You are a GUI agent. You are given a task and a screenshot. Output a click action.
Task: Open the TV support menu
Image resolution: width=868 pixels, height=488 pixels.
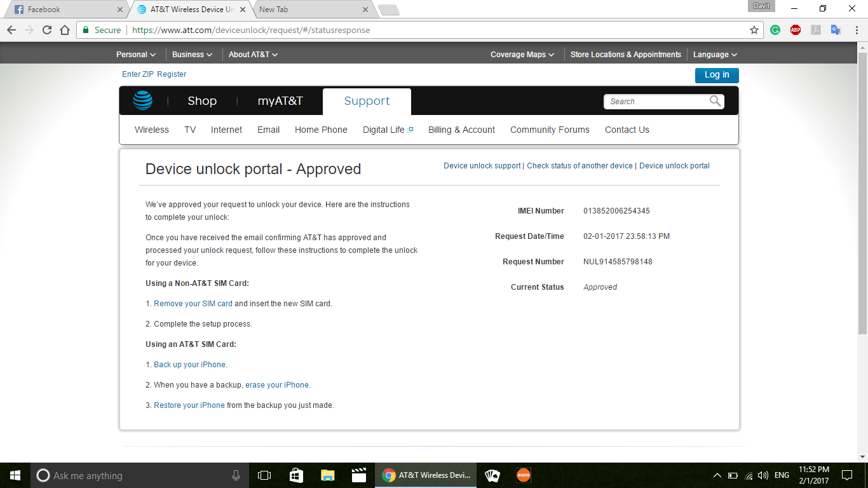pos(190,130)
